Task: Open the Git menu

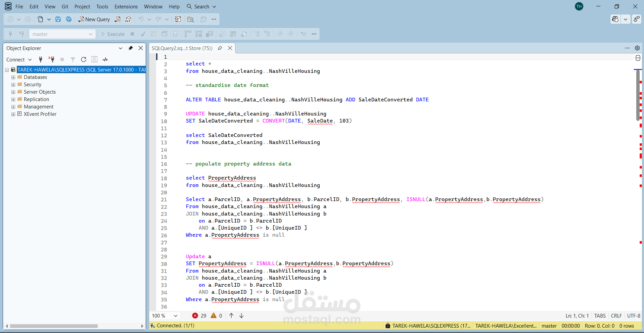Action: pyautogui.click(x=65, y=7)
